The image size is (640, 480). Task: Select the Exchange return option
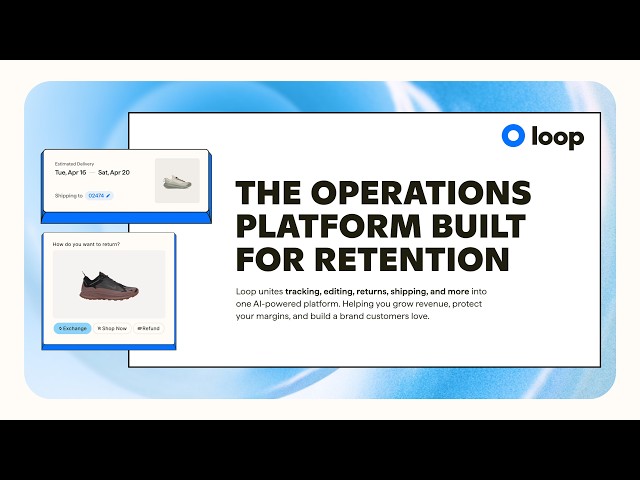pos(73,328)
